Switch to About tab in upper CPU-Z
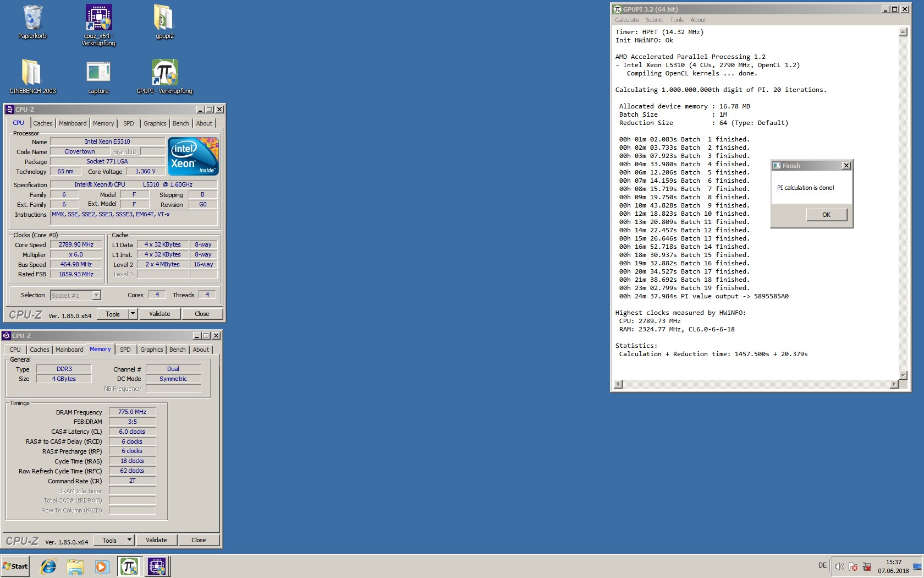This screenshot has width=924, height=578. coord(204,123)
